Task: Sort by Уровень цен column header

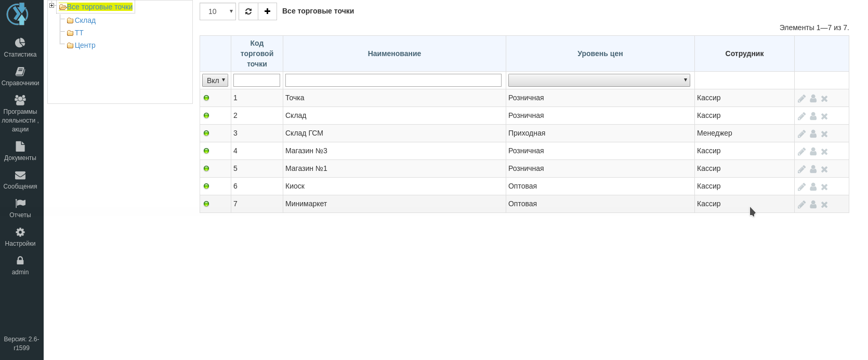Action: [600, 54]
